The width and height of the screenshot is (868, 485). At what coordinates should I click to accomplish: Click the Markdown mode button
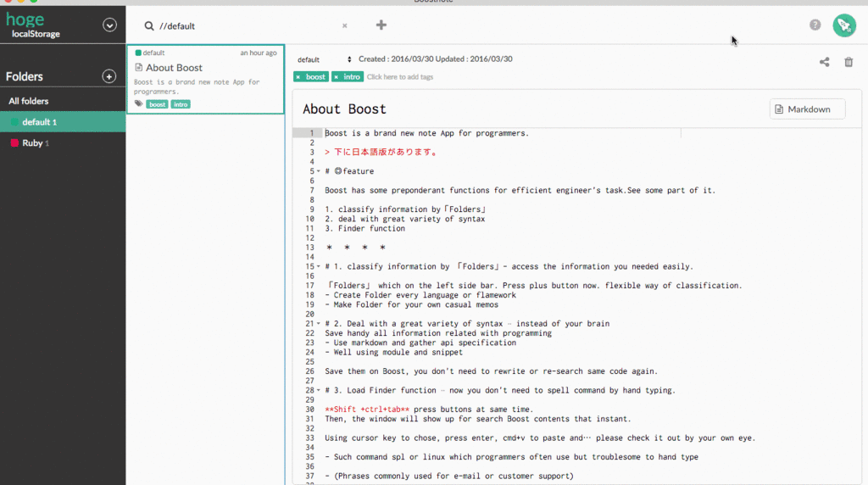[x=807, y=109]
